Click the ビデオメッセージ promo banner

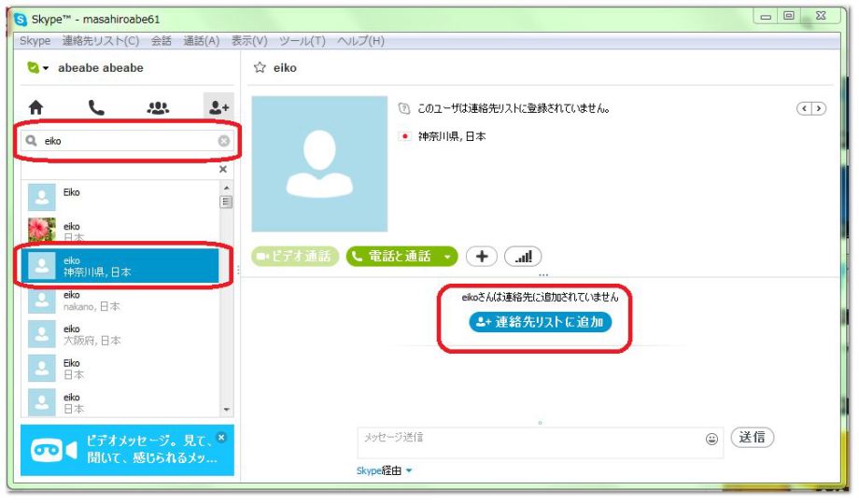(x=127, y=450)
